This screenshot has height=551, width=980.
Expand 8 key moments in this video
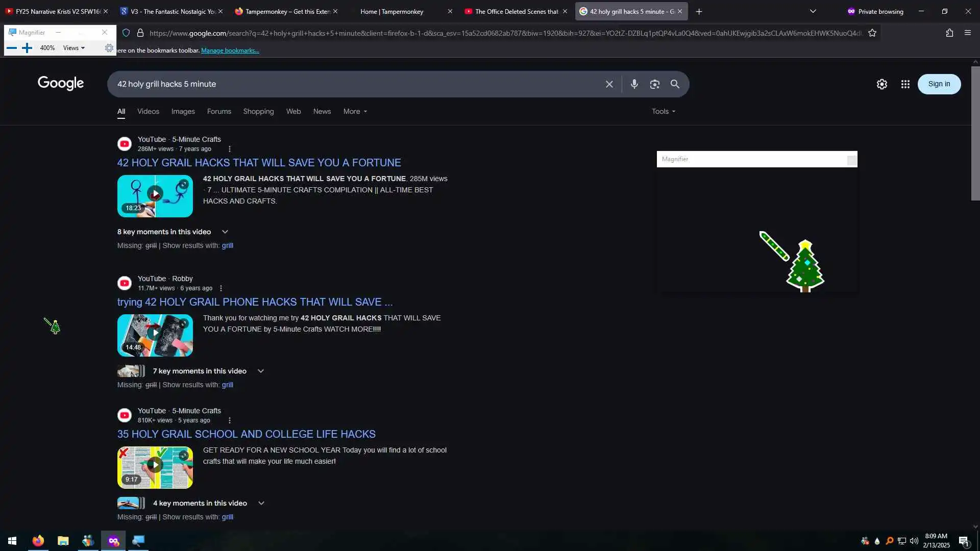[x=225, y=232]
